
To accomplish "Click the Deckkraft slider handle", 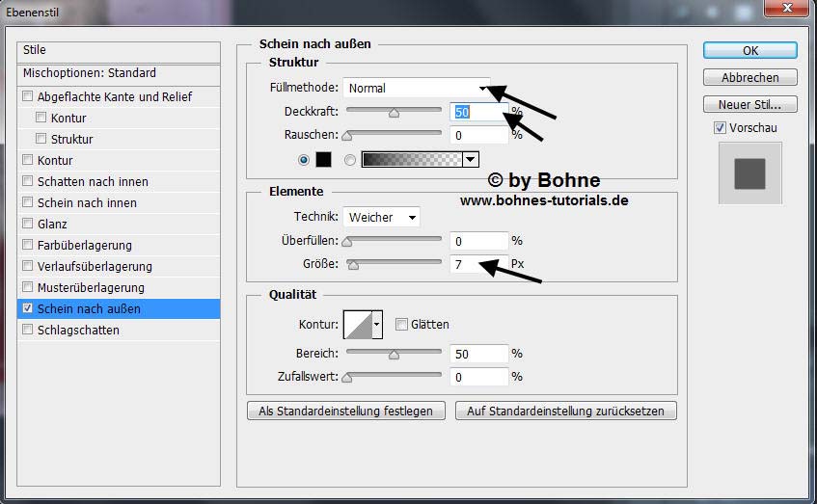I will click(x=394, y=113).
